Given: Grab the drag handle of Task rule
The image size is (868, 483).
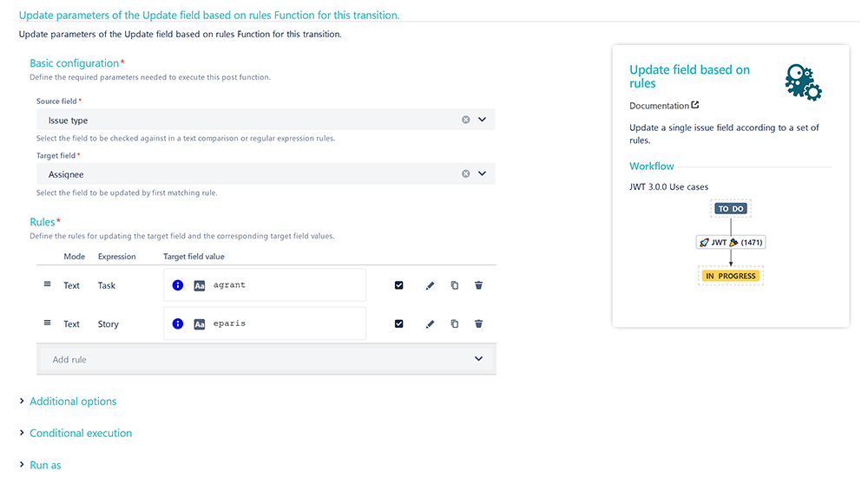Looking at the screenshot, I should [47, 284].
